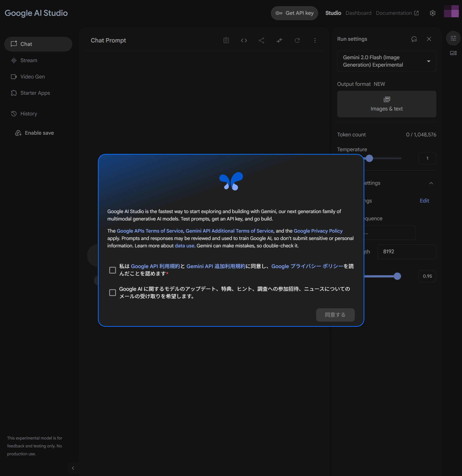This screenshot has height=476, width=462.
Task: Click the output length field showing 8192
Action: (x=407, y=252)
